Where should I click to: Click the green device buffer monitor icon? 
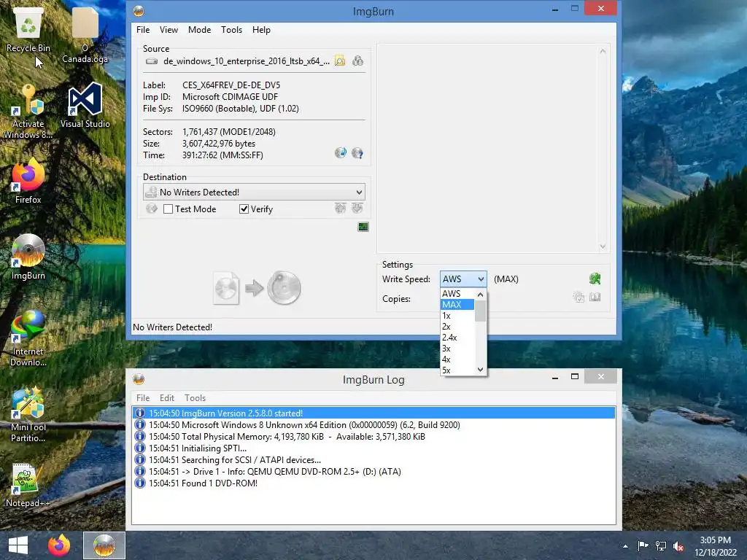[363, 227]
